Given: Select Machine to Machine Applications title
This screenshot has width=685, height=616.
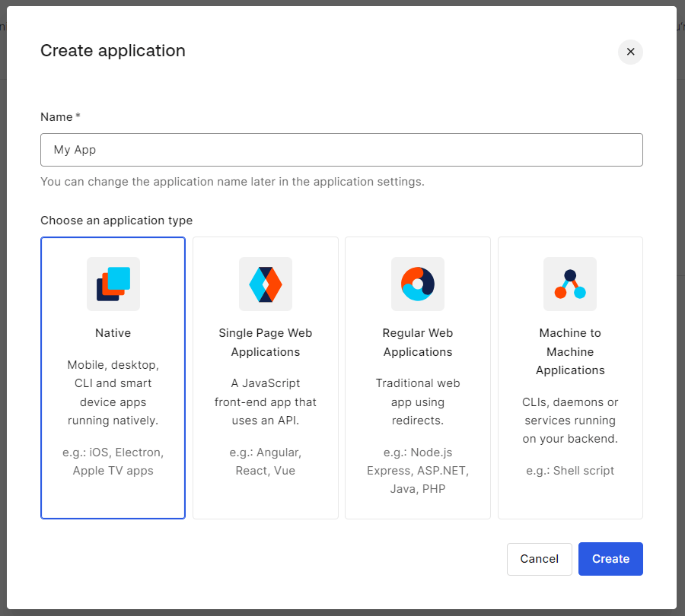Looking at the screenshot, I should [570, 351].
